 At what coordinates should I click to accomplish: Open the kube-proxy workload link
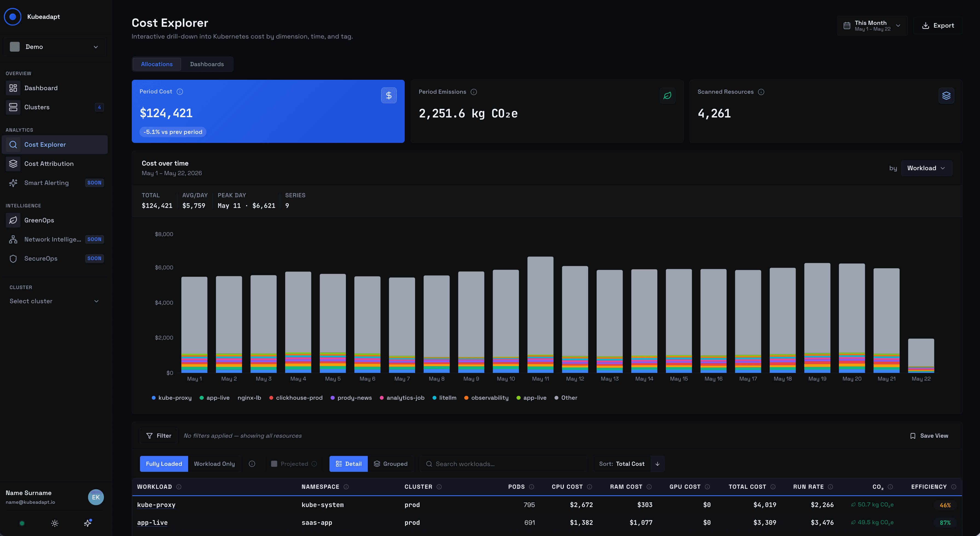156,505
